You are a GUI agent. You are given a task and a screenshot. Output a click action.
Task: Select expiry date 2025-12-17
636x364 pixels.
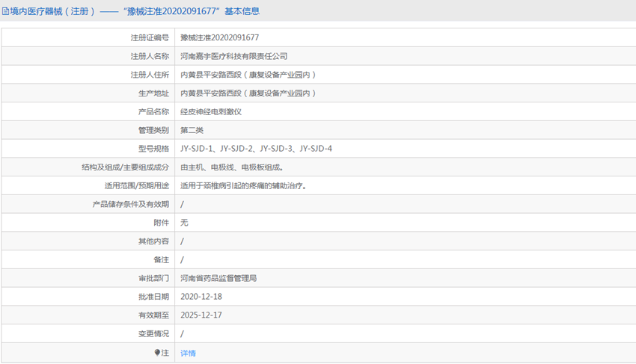coord(201,315)
